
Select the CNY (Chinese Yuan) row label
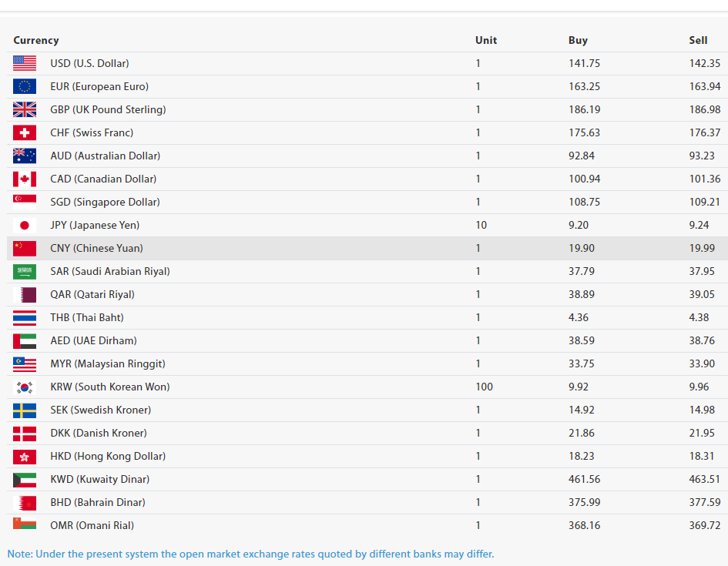(96, 248)
